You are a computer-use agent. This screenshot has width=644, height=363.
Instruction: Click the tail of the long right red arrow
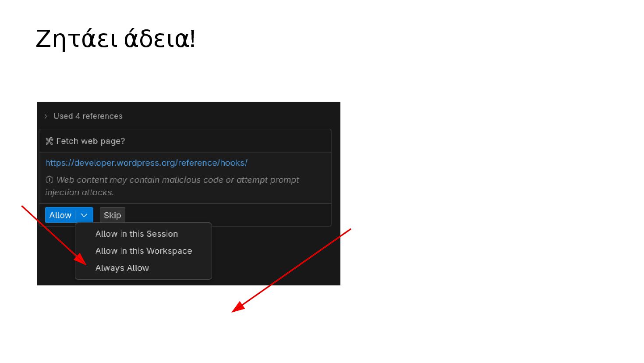tap(350, 230)
